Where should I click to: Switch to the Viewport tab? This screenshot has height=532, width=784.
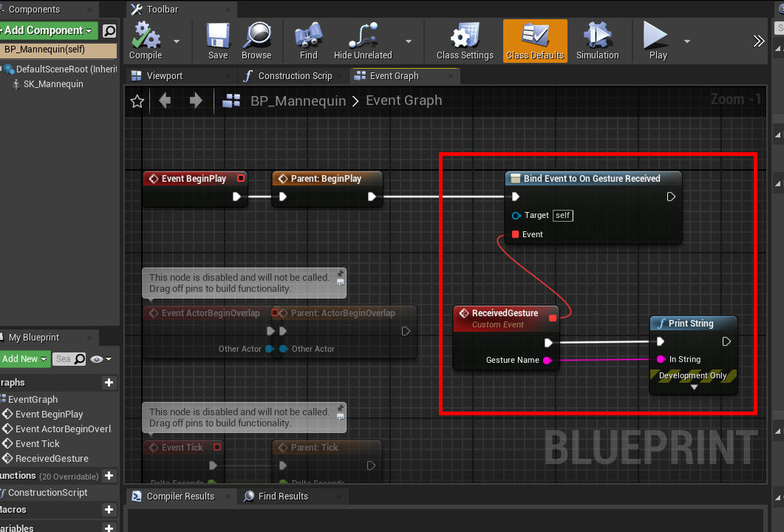[x=164, y=76]
